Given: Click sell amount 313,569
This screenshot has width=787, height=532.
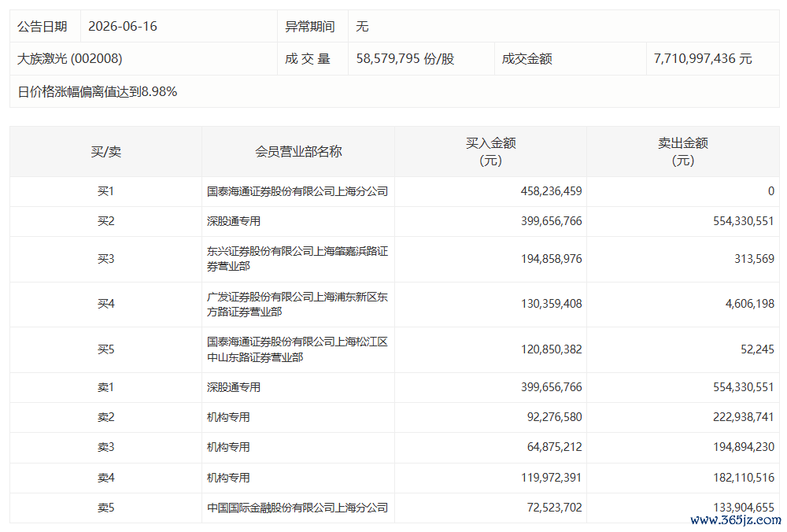Looking at the screenshot, I should [x=754, y=259].
